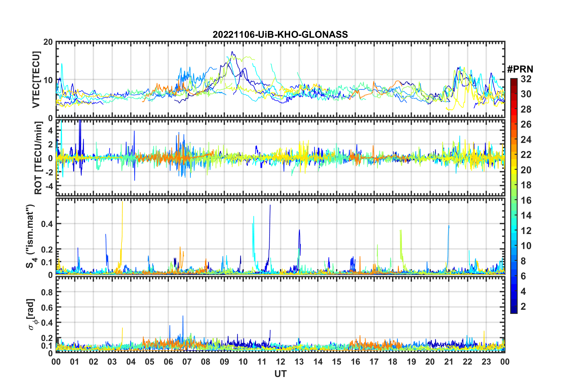The image size is (561, 392).
Task: Click UT axis hour label "21"
Action: click(x=449, y=362)
